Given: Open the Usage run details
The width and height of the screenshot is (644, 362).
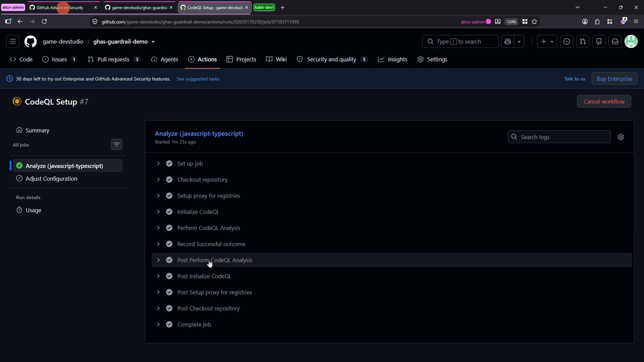Looking at the screenshot, I should tap(67, 210).
